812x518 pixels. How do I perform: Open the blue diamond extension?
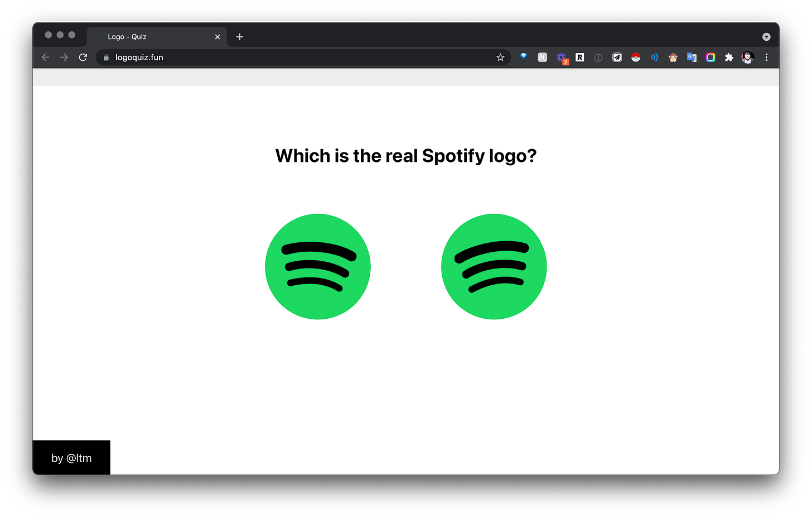coord(524,57)
